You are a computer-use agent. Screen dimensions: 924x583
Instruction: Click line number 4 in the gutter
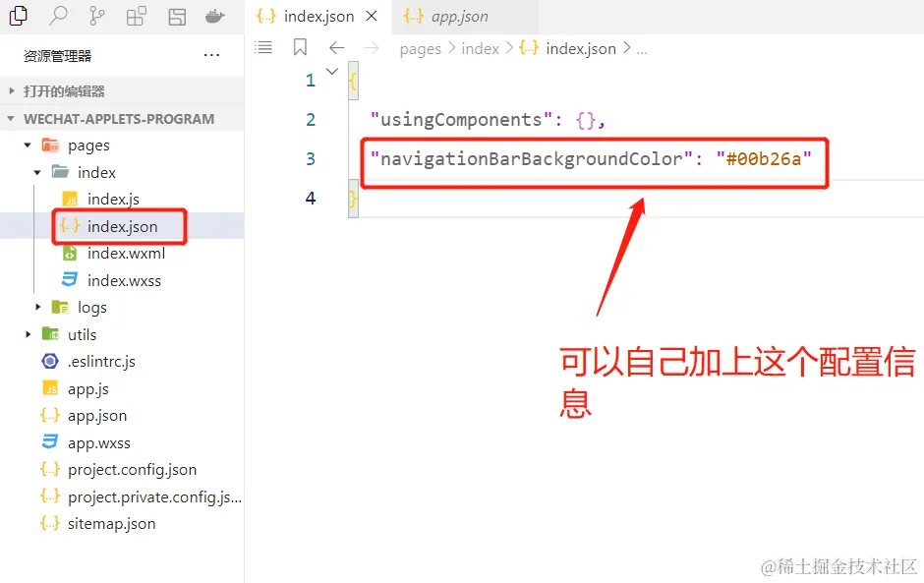pos(311,198)
